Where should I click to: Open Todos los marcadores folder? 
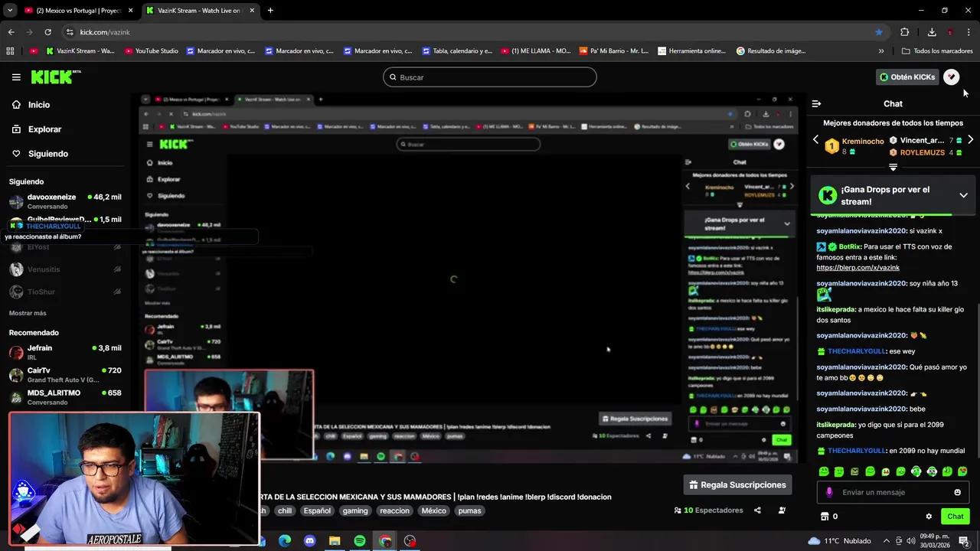(937, 51)
